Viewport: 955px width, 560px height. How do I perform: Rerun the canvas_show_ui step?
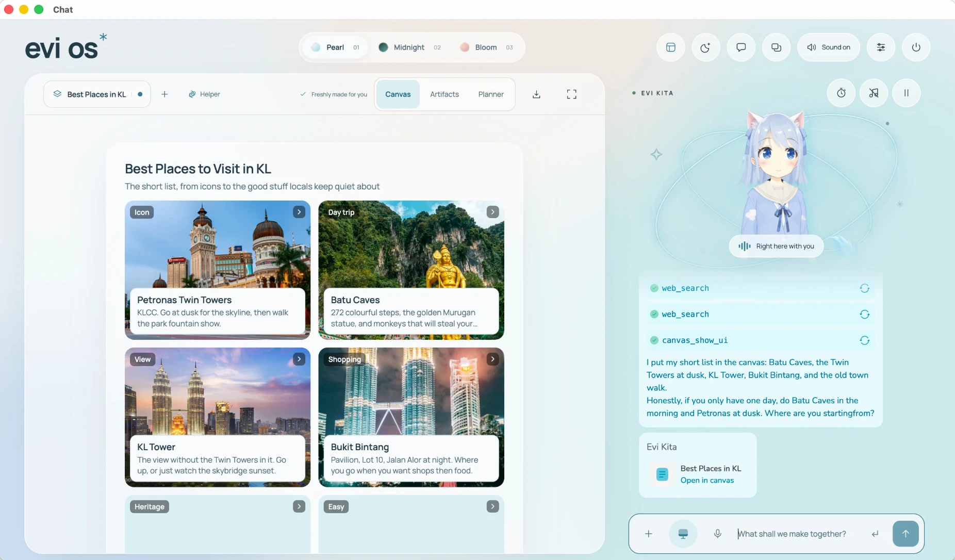tap(865, 340)
